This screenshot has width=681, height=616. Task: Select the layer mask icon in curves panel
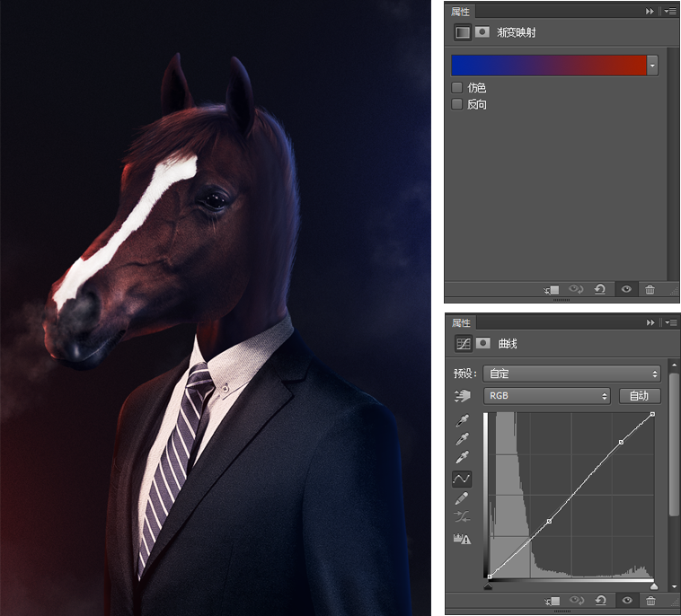483,343
